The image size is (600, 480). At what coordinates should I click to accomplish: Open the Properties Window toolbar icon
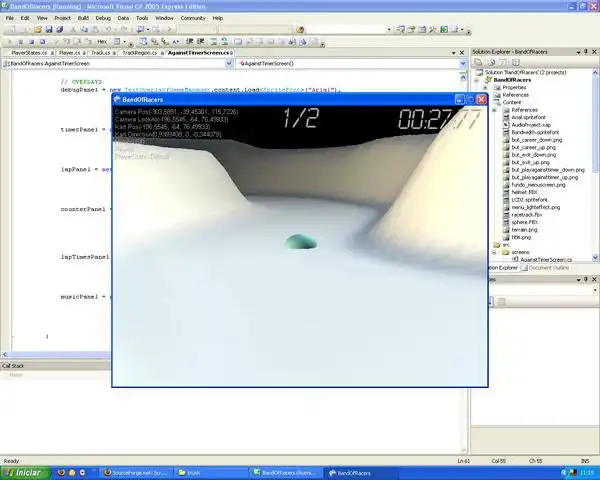click(x=411, y=29)
